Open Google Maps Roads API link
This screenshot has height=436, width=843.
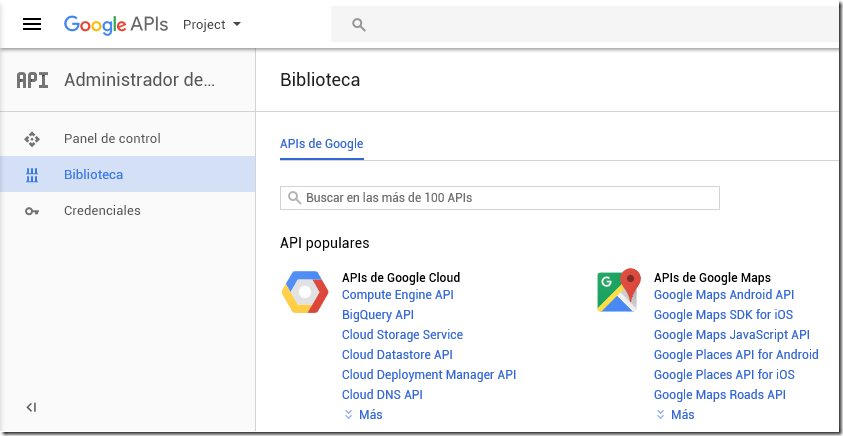pyautogui.click(x=720, y=395)
